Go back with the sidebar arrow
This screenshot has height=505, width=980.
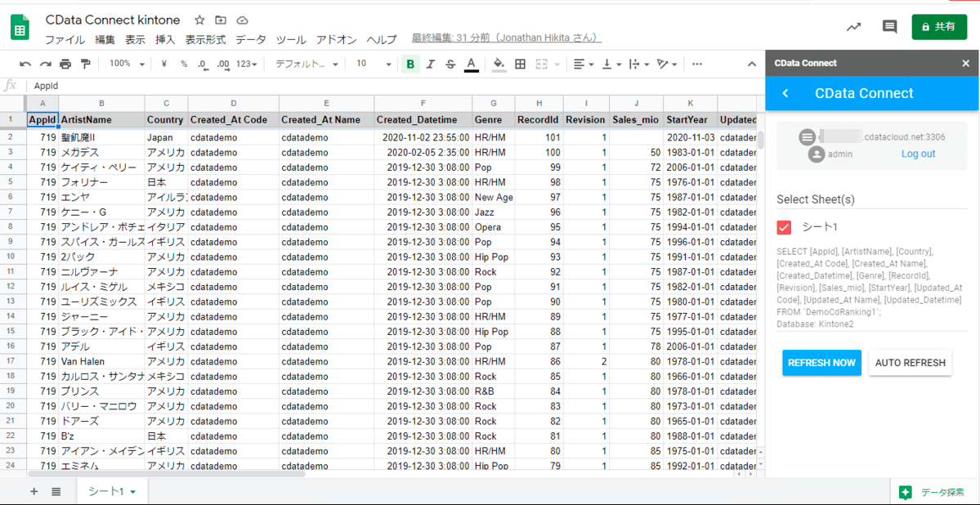point(785,93)
